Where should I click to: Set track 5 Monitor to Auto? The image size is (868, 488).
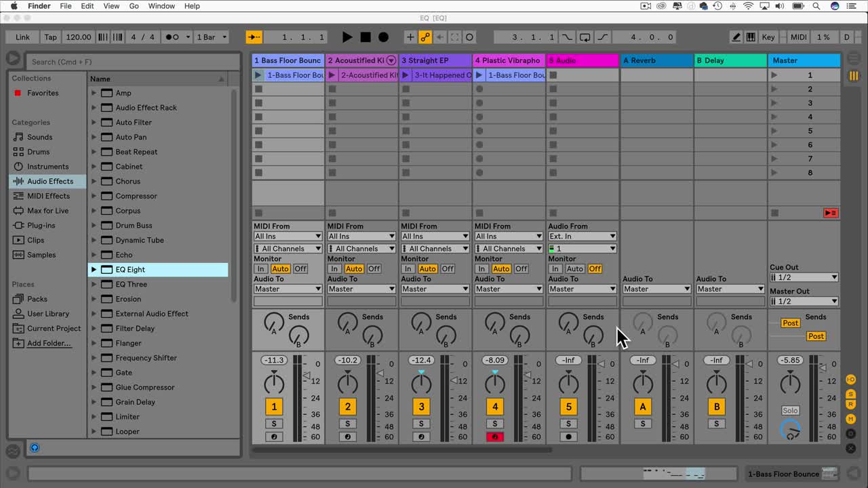(575, 269)
